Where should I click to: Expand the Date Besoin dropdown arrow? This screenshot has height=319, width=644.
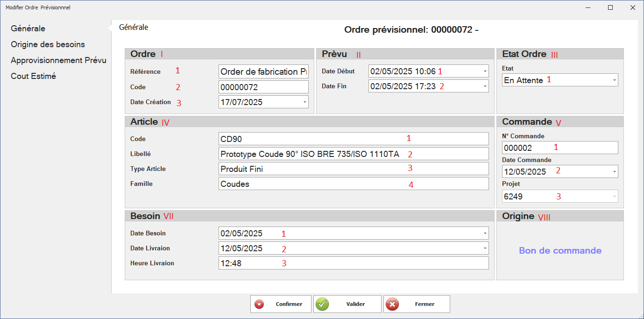(485, 233)
